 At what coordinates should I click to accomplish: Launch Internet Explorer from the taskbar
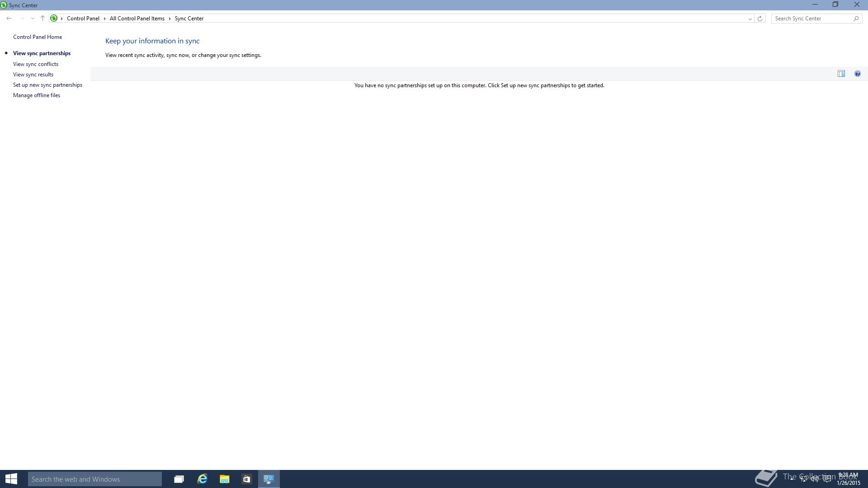click(x=202, y=479)
